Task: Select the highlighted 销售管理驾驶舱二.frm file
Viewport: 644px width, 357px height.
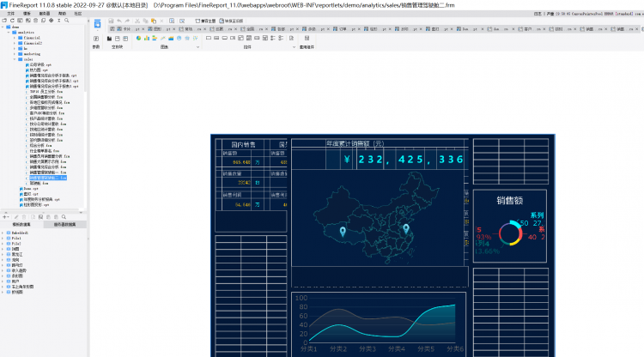Action: point(47,178)
